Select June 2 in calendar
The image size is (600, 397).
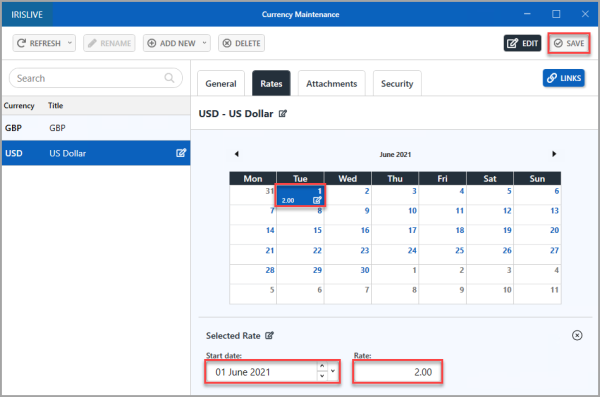348,195
